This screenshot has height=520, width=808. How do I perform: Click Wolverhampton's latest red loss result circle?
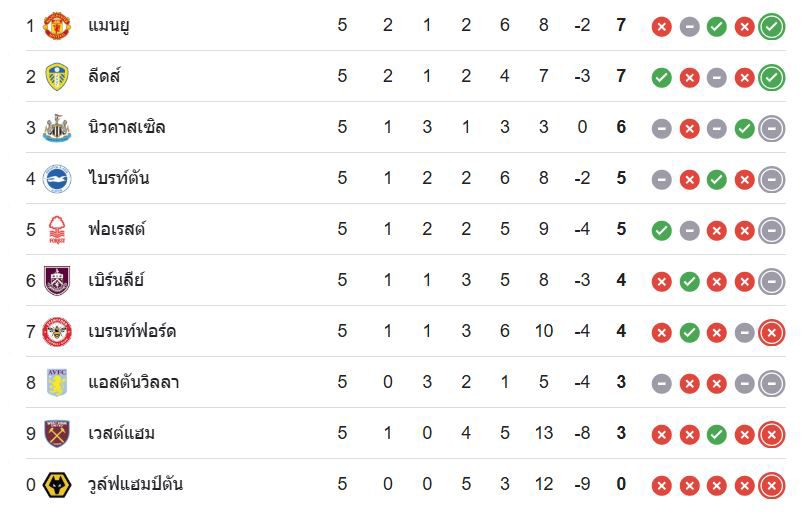click(771, 486)
